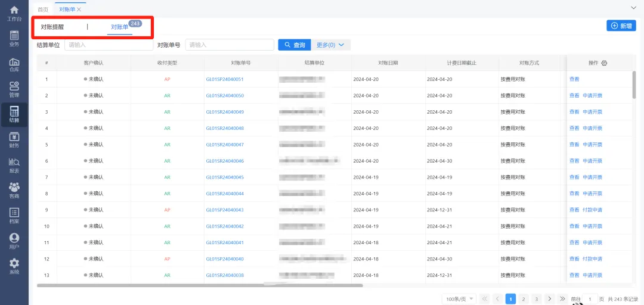This screenshot has height=305, width=644.
Task: Click 查看 in row GL01SP24040051
Action: (574, 79)
